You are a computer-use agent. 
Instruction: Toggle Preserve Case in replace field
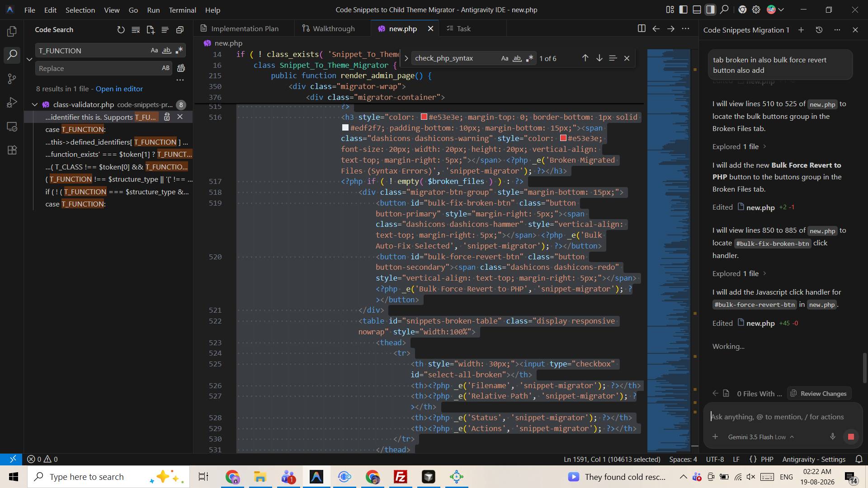tap(165, 68)
